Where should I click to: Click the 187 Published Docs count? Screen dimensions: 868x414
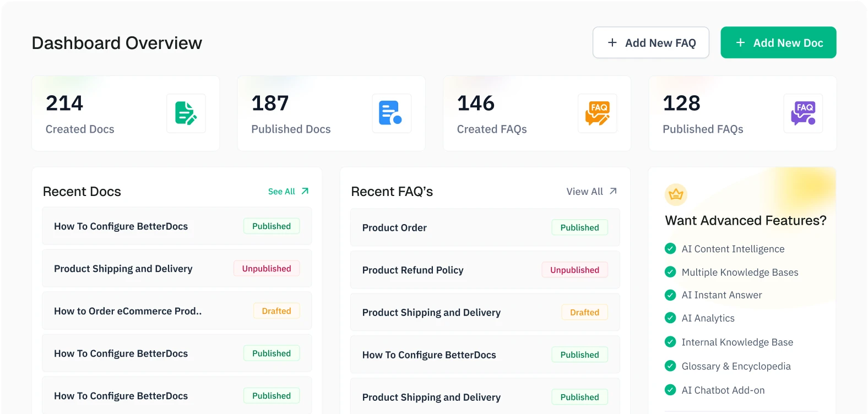(270, 103)
